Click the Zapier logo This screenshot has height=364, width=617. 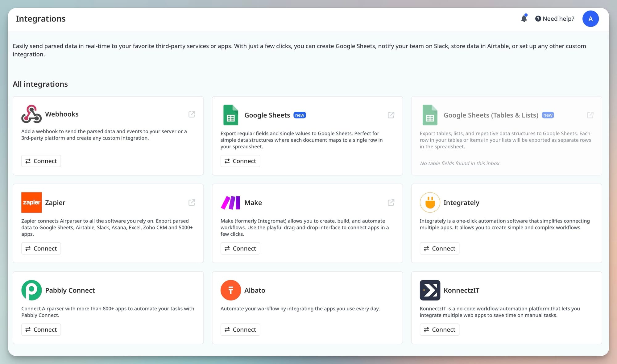(x=31, y=203)
